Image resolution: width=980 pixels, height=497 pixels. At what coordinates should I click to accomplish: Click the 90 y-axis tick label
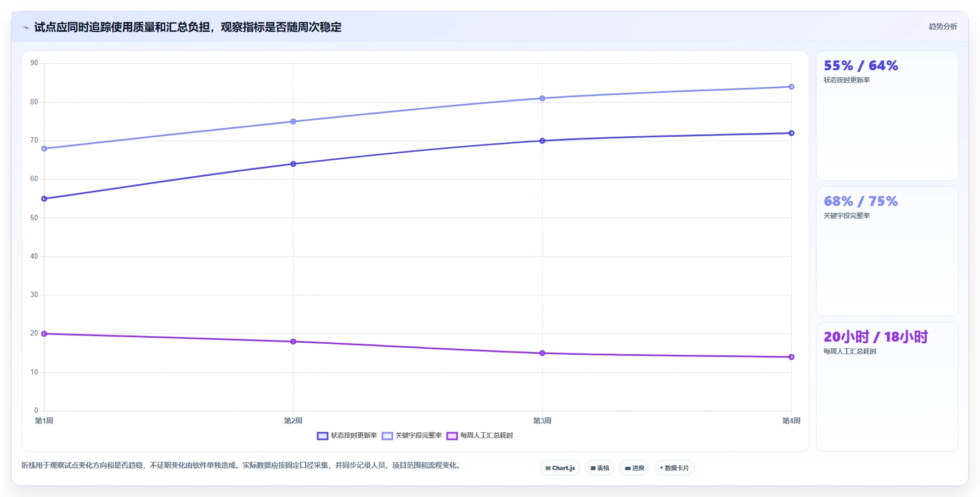coord(34,63)
